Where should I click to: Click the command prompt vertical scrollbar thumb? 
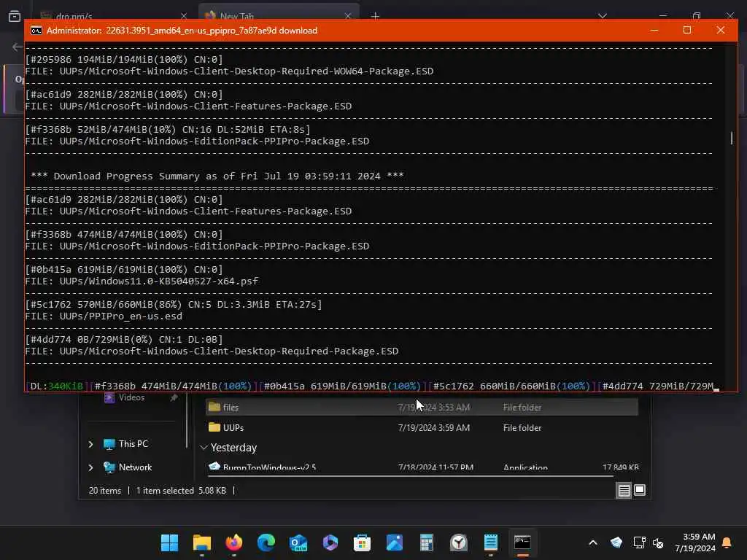pyautogui.click(x=731, y=138)
